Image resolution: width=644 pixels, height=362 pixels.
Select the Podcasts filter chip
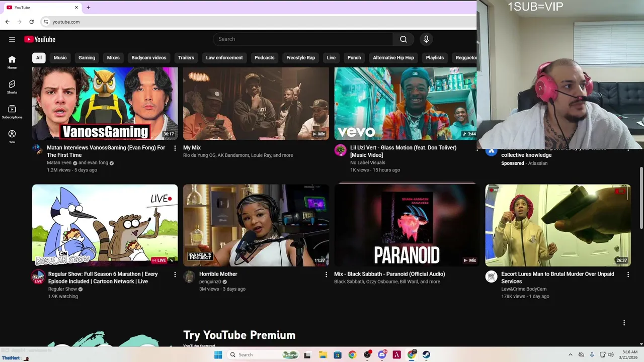[265, 58]
